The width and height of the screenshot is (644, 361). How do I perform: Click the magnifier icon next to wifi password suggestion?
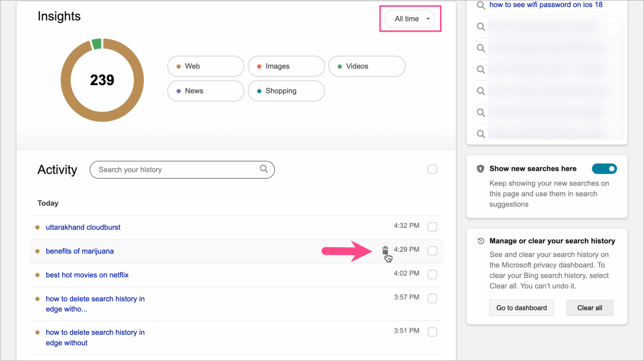(481, 5)
